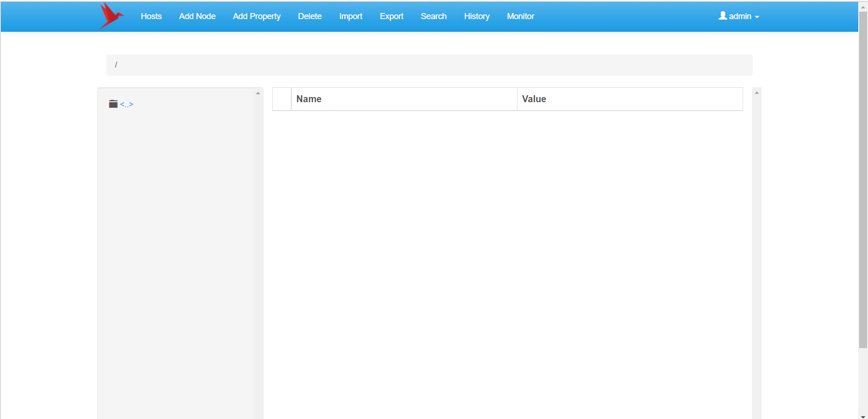The height and width of the screenshot is (419, 868).
Task: Open the Hosts menu item
Action: tap(152, 16)
